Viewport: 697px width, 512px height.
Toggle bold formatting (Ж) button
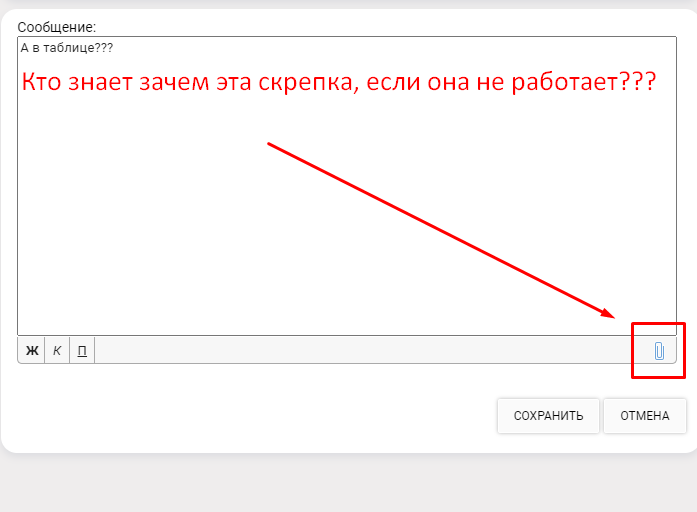point(31,350)
